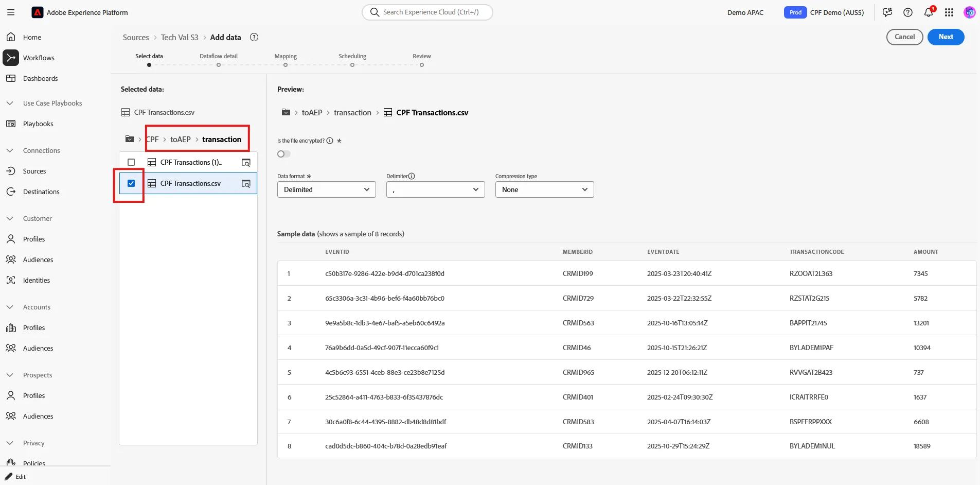Check the CPF Transactions (1) checkbox
The image size is (980, 485).
point(131,162)
